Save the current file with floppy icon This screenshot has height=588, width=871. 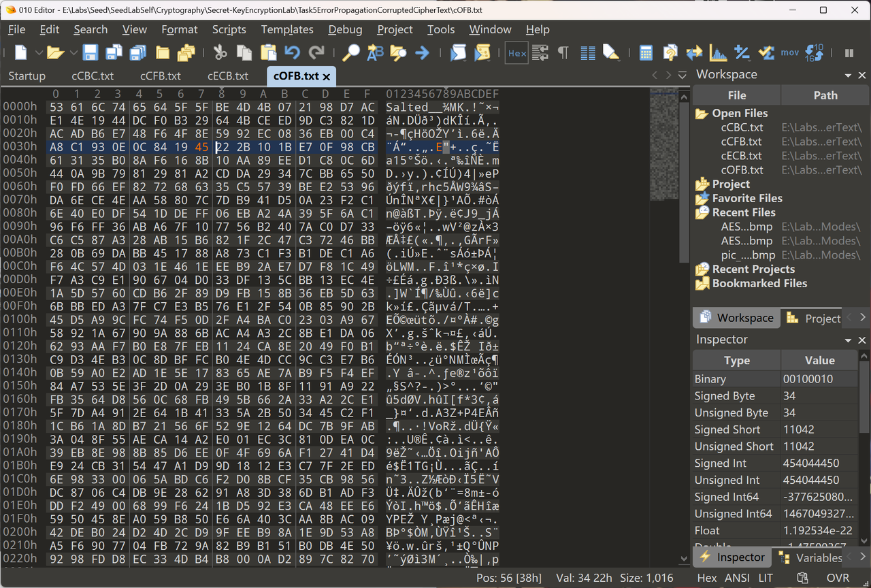click(91, 52)
